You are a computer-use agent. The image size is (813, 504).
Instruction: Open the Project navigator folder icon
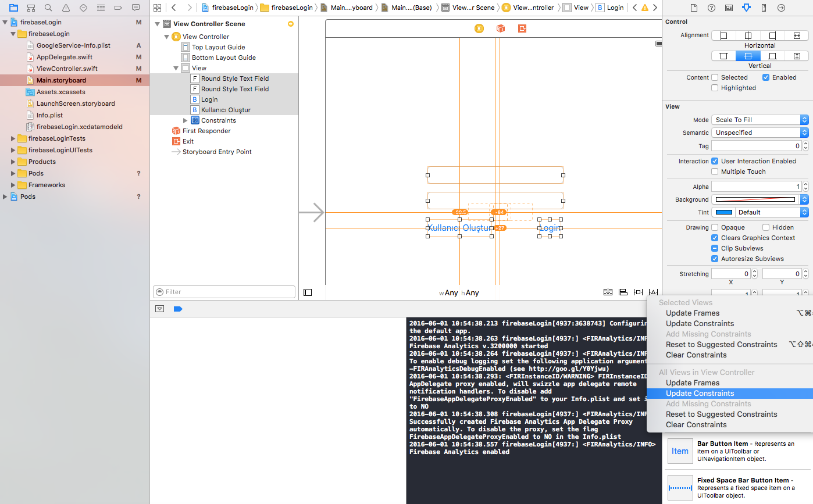click(13, 8)
